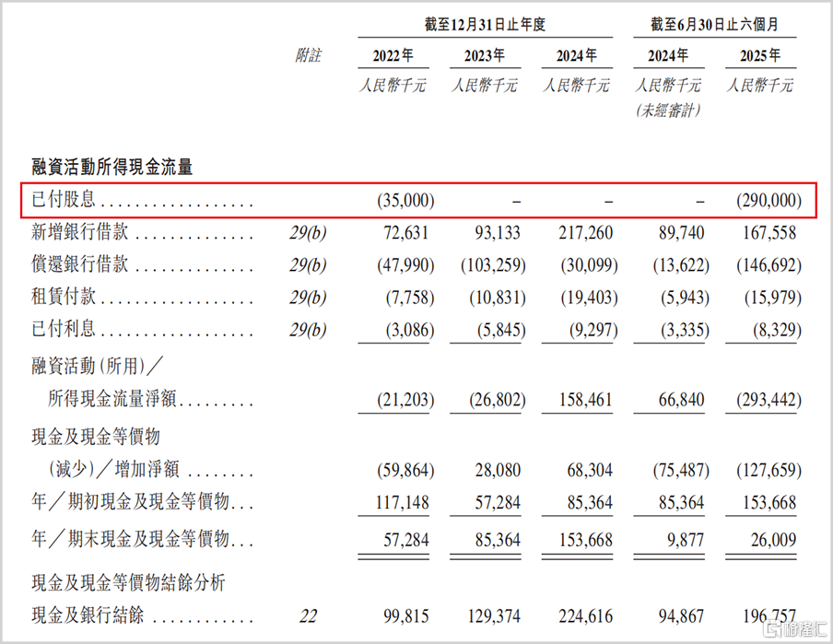This screenshot has width=833, height=644.
Task: Select the 現金及現金等價物結餘分析 heading
Action: coord(128,582)
